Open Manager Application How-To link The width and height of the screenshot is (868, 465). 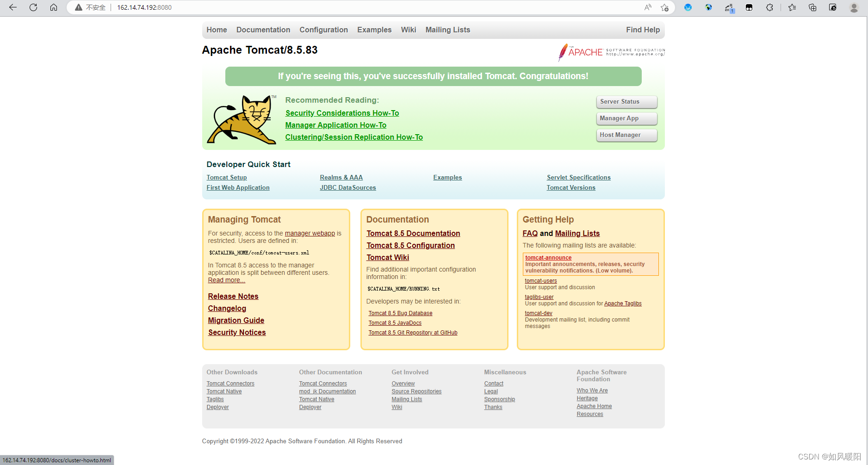pyautogui.click(x=335, y=125)
